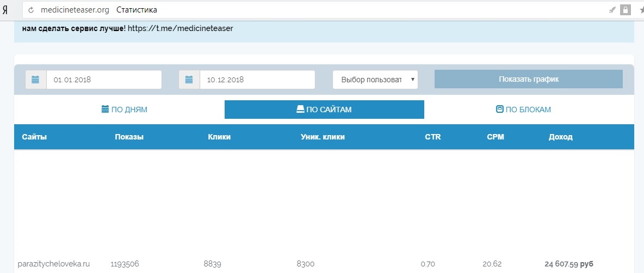Click the income value 24 607.59 руб
Screen dimensions: 644x273
pos(569,264)
